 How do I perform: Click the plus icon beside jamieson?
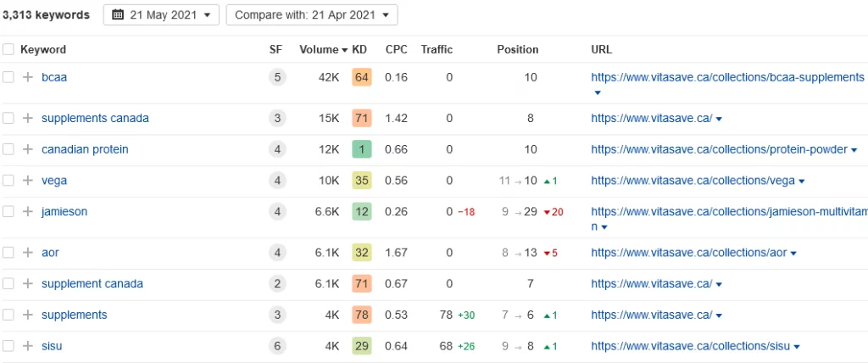coord(28,211)
